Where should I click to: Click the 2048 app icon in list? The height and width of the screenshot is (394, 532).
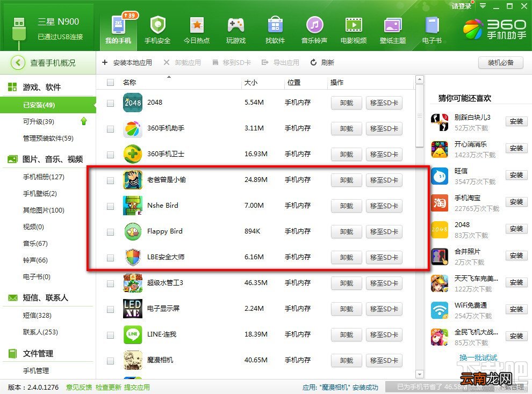pyautogui.click(x=133, y=103)
